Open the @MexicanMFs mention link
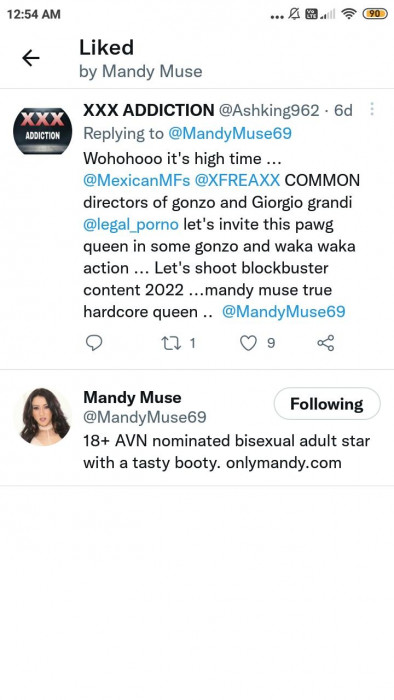This screenshot has width=394, height=700. pyautogui.click(x=137, y=180)
